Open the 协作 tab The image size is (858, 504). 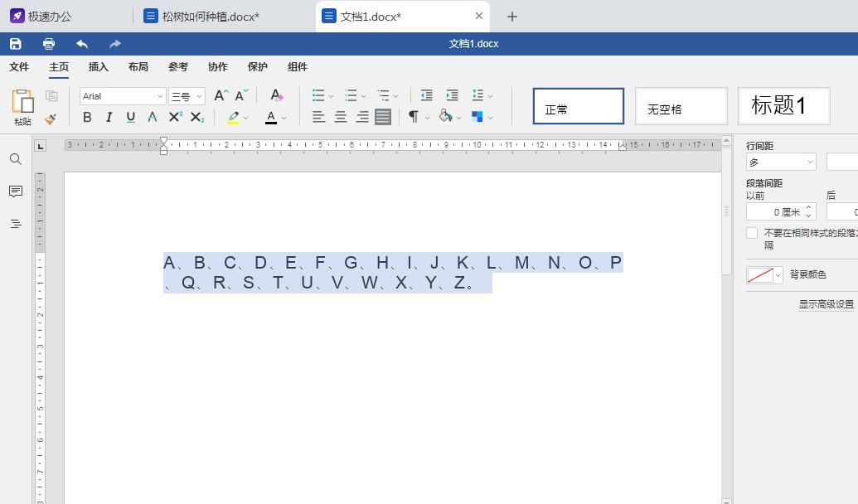click(x=218, y=67)
